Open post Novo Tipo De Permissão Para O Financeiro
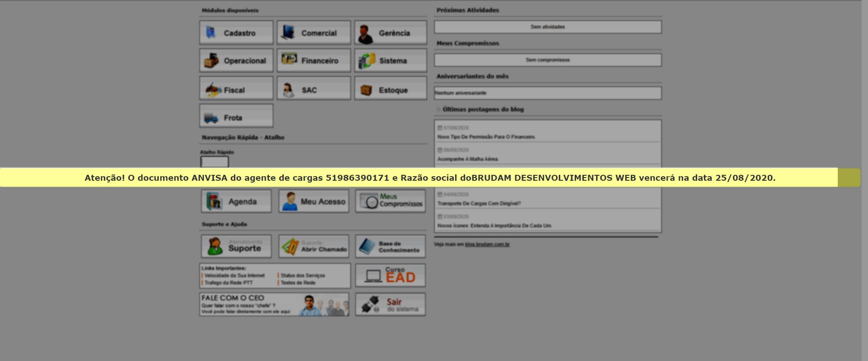This screenshot has height=361, width=868. point(486,137)
